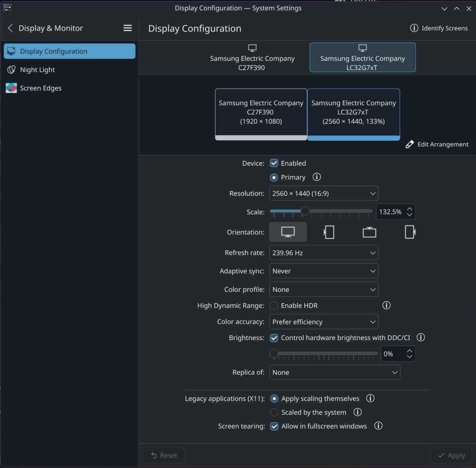
Task: Increase brightness percentage with up arrow
Action: coord(410,351)
